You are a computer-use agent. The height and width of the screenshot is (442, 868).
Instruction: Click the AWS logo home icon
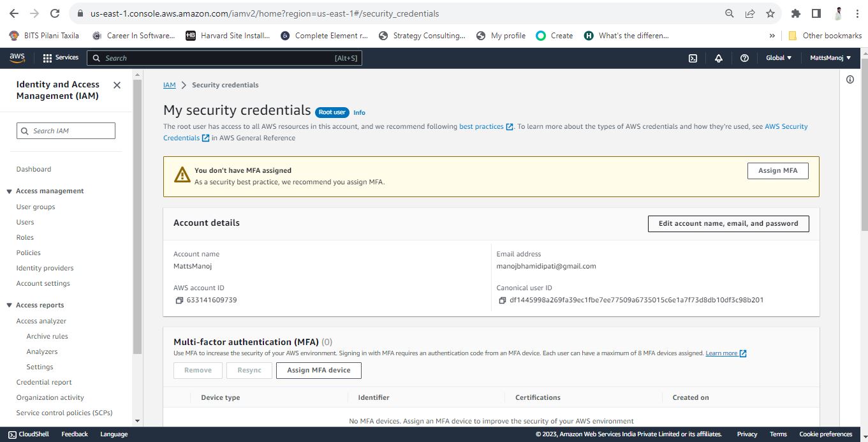point(17,58)
